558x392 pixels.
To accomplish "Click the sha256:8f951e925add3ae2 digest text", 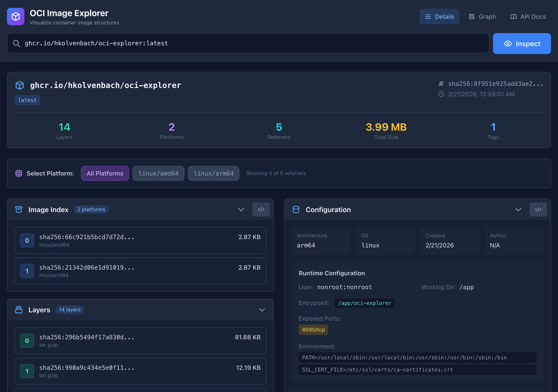I will point(495,84).
